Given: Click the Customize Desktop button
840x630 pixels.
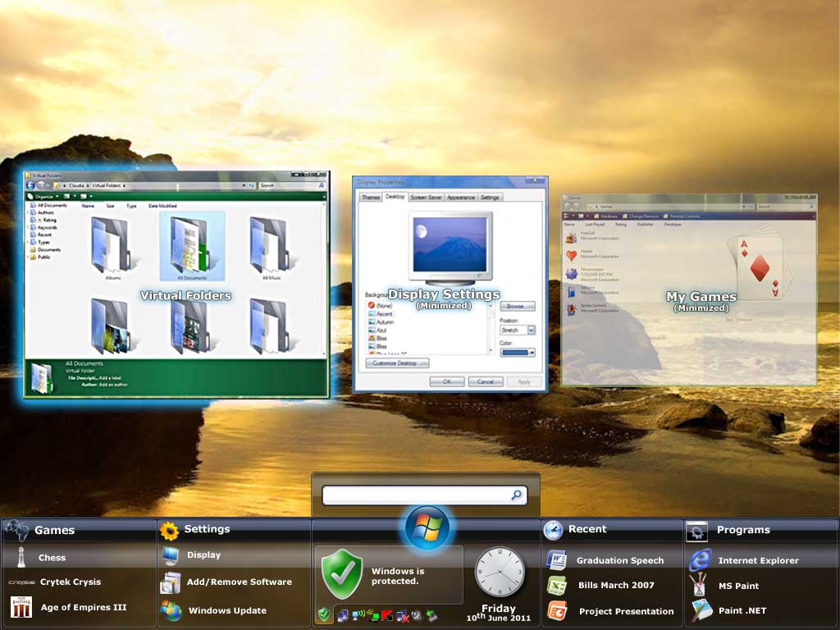Looking at the screenshot, I should (x=397, y=363).
